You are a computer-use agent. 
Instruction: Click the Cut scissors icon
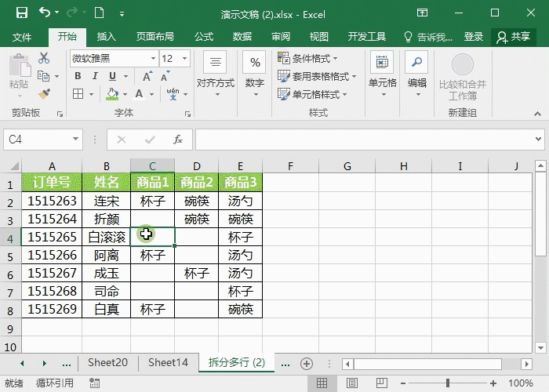click(x=44, y=59)
